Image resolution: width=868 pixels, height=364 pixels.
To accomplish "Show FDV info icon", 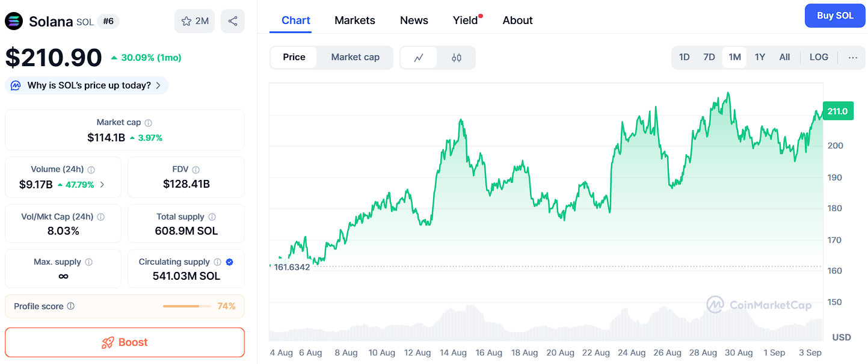I will 195,170.
